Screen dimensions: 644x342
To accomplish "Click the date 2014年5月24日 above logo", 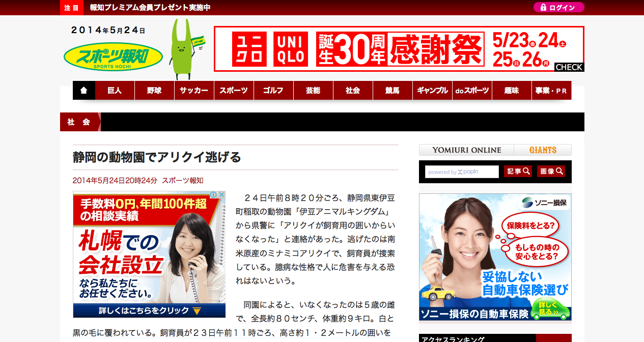I will [x=108, y=30].
